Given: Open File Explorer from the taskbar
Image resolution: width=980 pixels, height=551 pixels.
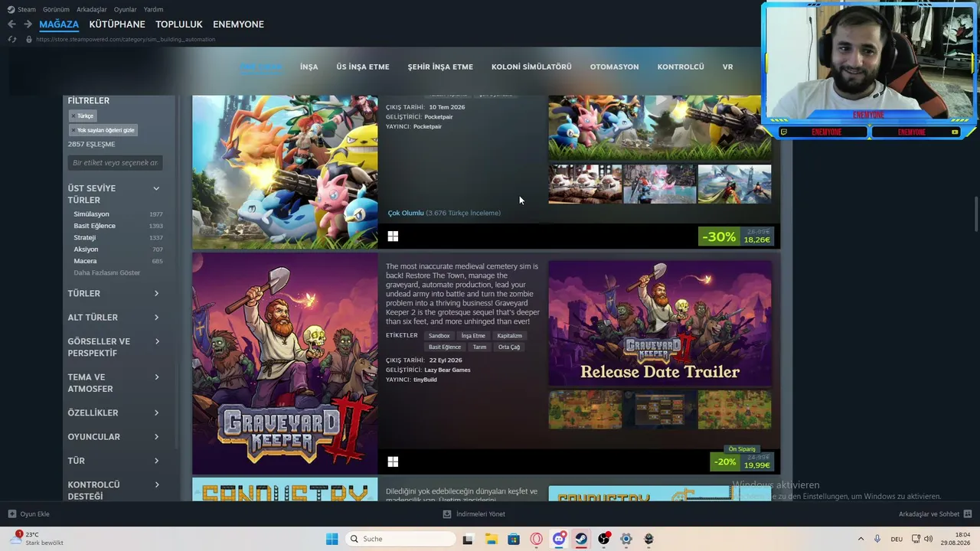Looking at the screenshot, I should coord(491,539).
